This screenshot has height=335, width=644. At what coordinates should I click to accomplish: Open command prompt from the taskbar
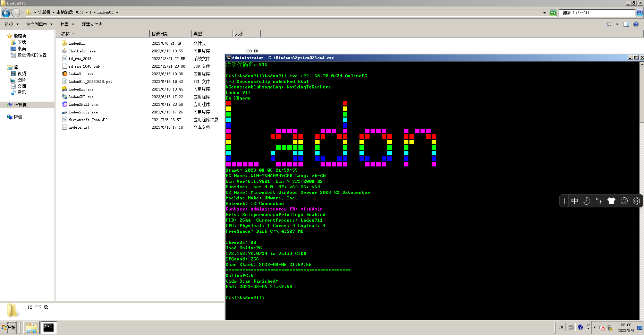49,327
